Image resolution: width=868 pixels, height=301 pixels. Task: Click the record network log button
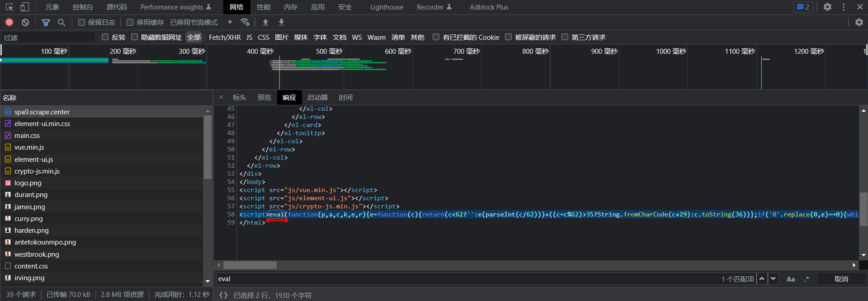click(x=9, y=22)
